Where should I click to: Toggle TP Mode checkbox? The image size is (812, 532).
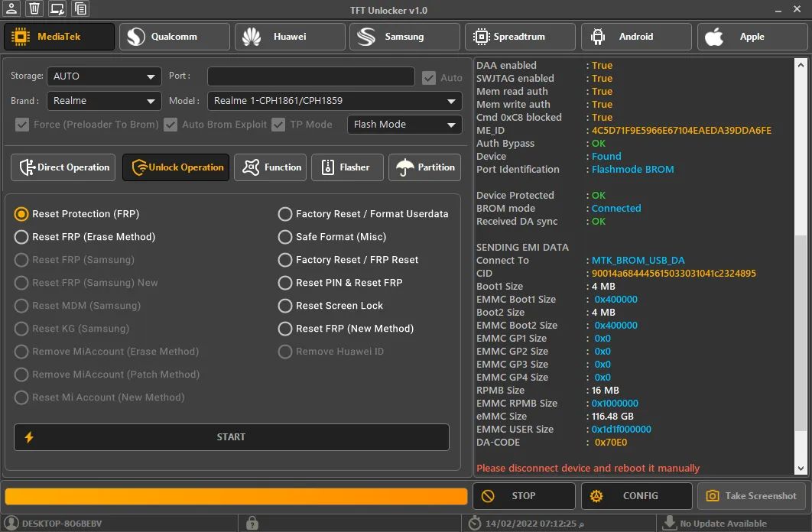[278, 125]
